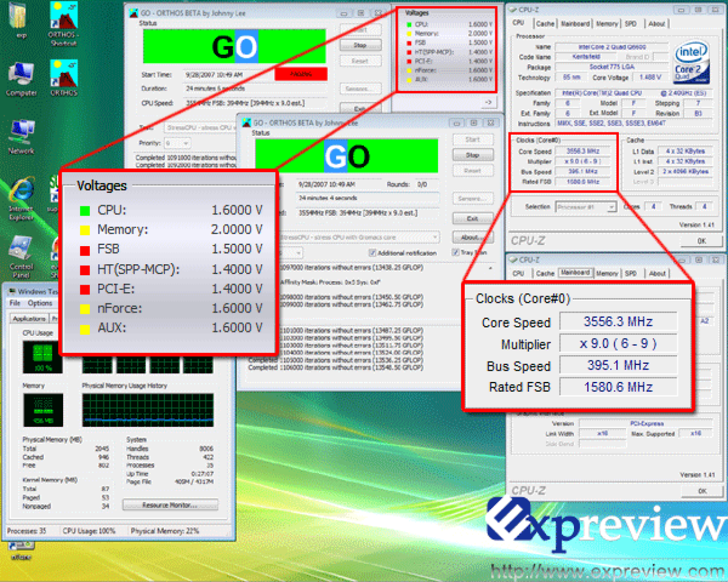Click Stop in the rear ORTHOS window
The height and width of the screenshot is (582, 728).
point(361,45)
